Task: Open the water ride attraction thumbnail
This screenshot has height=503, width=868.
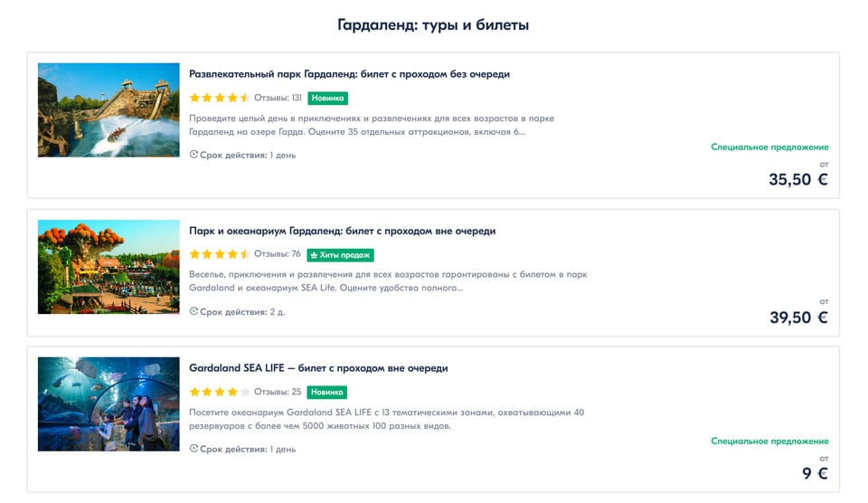Action: coord(108,109)
